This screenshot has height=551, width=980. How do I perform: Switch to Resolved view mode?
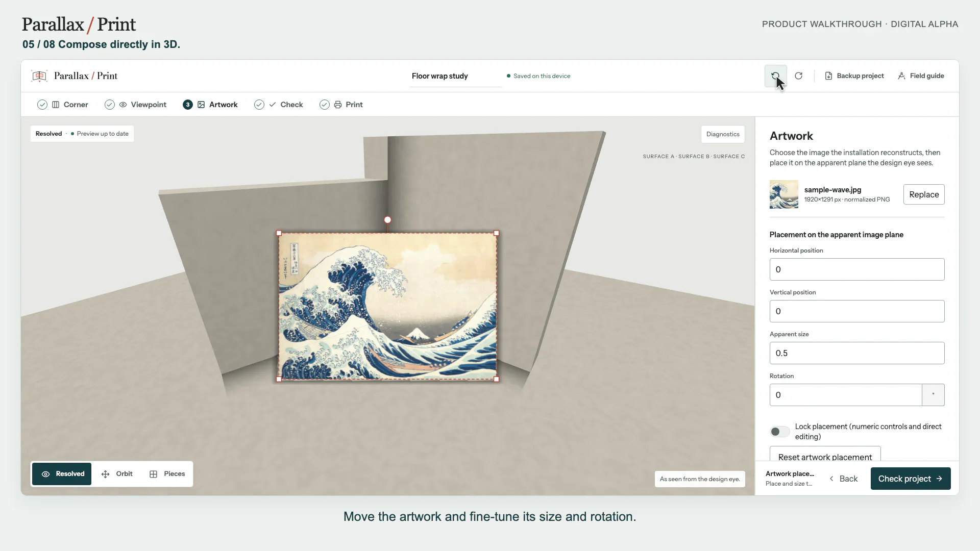[x=62, y=474]
